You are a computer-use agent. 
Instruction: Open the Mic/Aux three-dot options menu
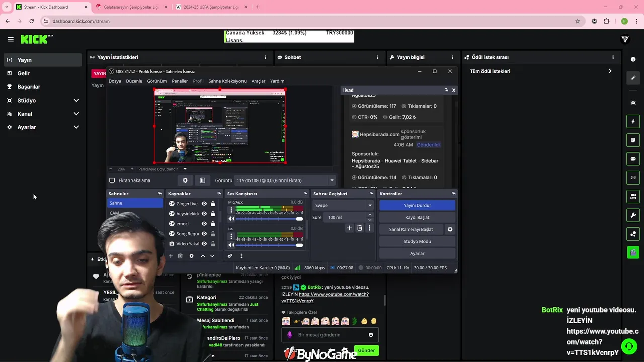coord(231,210)
